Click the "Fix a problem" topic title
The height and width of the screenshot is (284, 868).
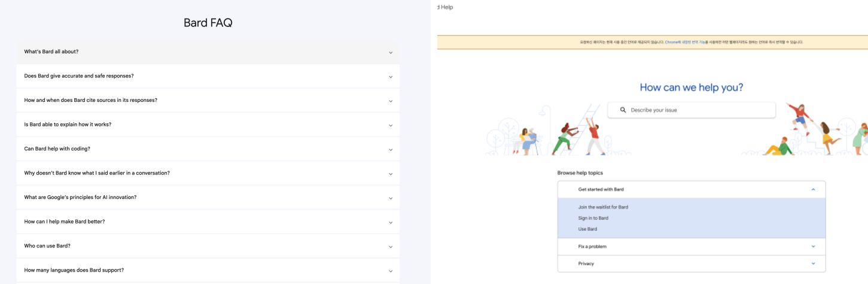point(592,246)
